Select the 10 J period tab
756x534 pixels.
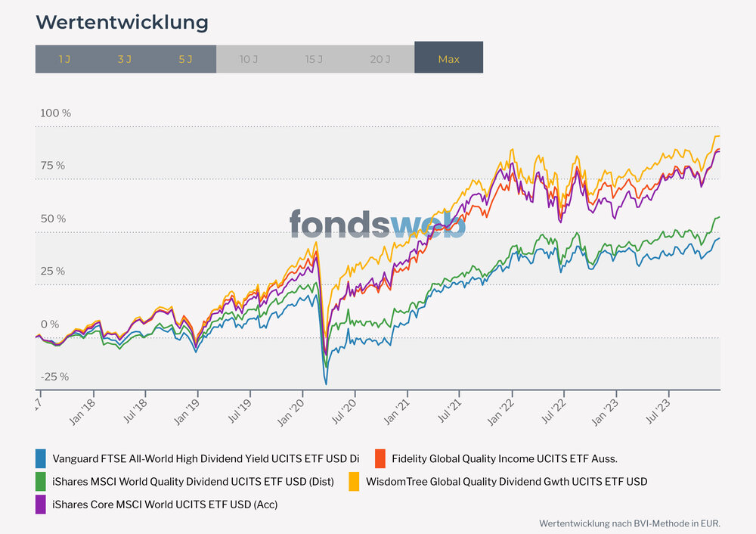249,58
